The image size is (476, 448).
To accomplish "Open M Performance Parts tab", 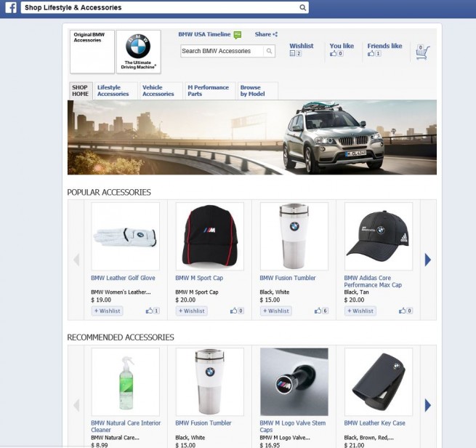I will 210,90.
